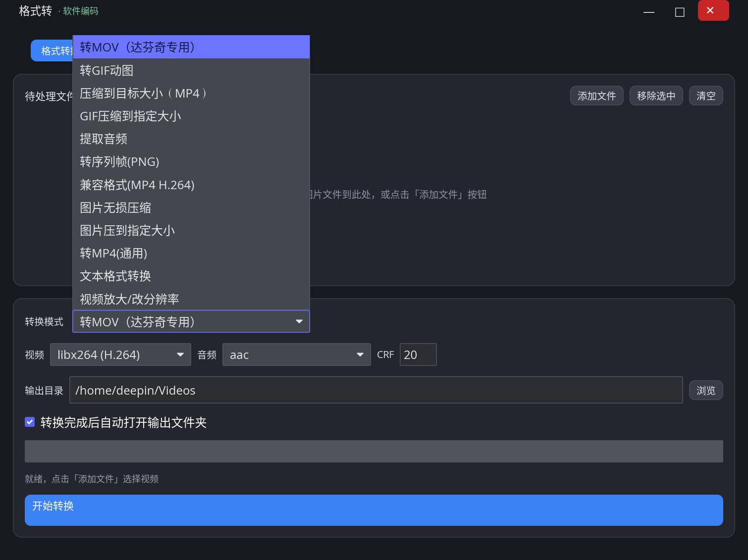Choose 图片无损压缩 from the list
748x560 pixels.
(x=191, y=207)
